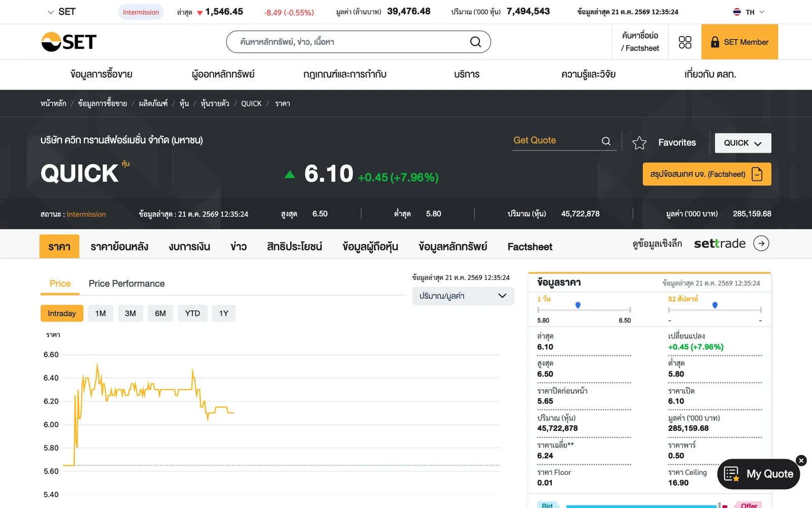Click the QUICK breadcrumb link
812x508 pixels.
pyautogui.click(x=251, y=104)
